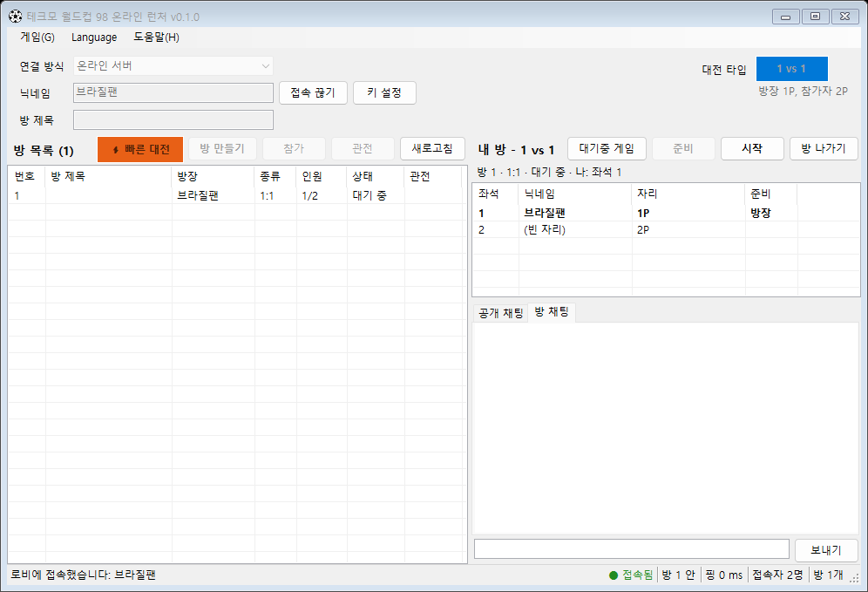Select the (빈 자리) empty seat row
The height and width of the screenshot is (592, 868).
click(666, 230)
